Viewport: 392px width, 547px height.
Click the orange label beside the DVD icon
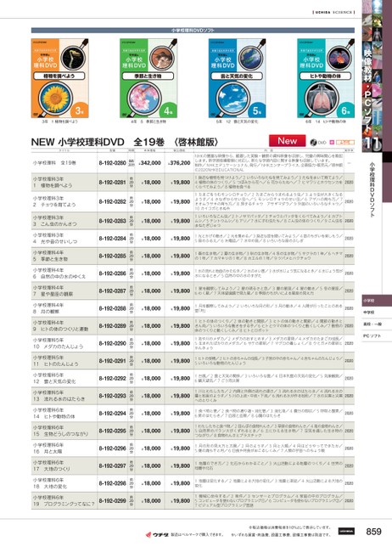point(345,143)
